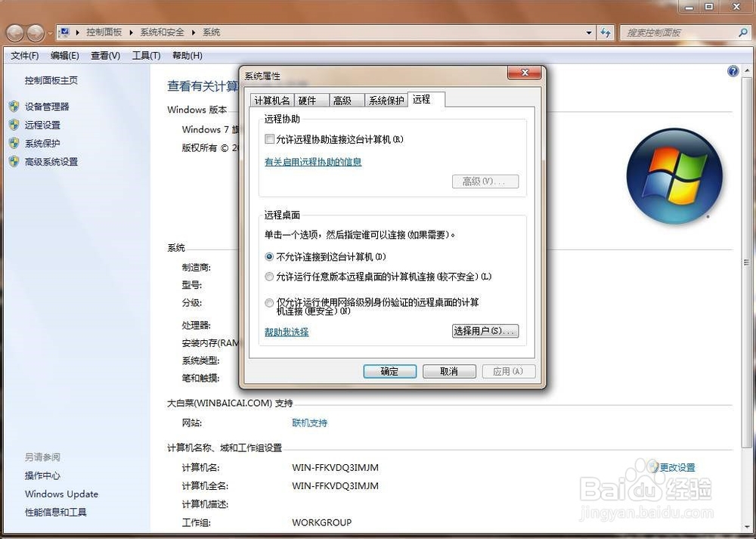Open 操作中心 link
The height and width of the screenshot is (539, 756).
(x=42, y=475)
